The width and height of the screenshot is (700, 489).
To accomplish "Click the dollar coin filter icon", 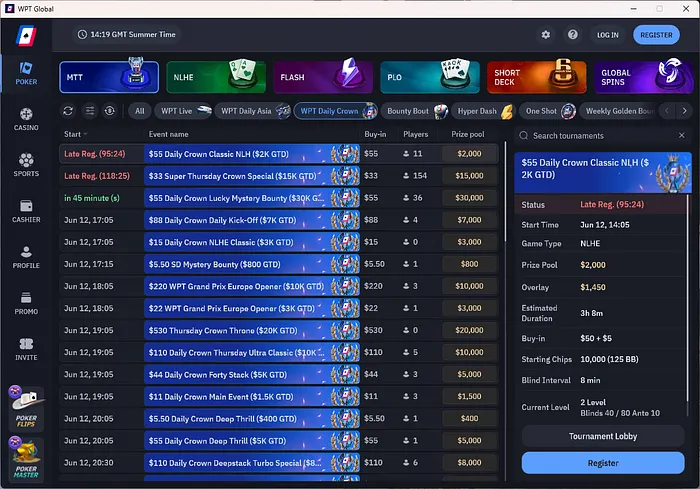I will 110,111.
